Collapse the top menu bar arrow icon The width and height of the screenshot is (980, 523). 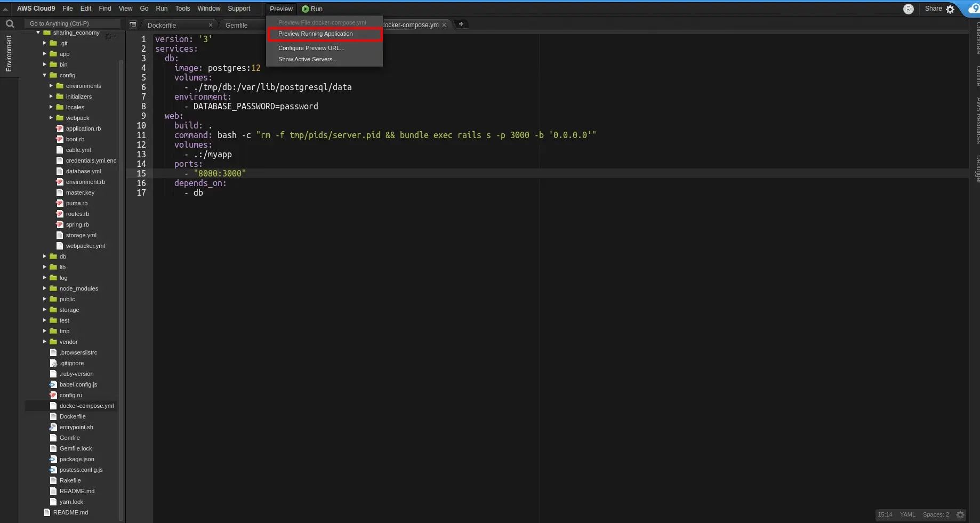coord(5,9)
